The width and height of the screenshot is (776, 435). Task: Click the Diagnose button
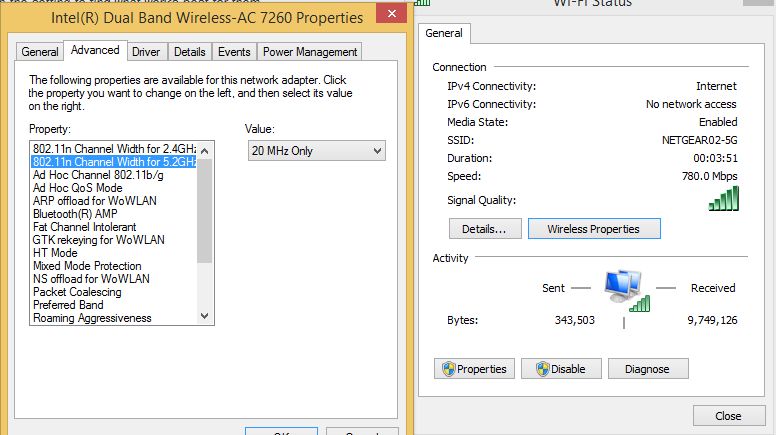(648, 369)
